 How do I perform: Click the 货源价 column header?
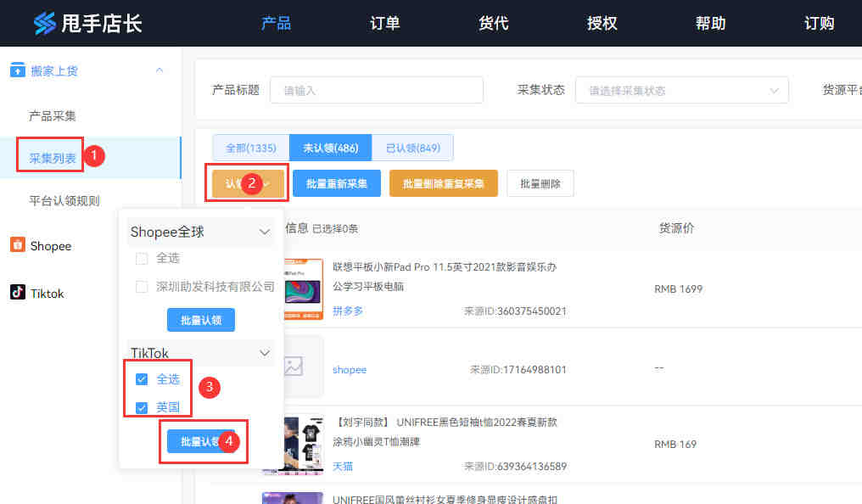[x=676, y=228]
